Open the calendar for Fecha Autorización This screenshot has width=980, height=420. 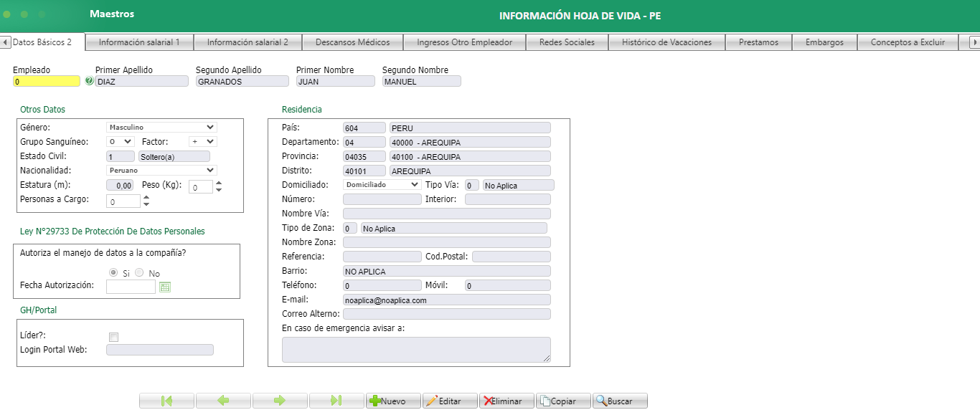tap(164, 287)
